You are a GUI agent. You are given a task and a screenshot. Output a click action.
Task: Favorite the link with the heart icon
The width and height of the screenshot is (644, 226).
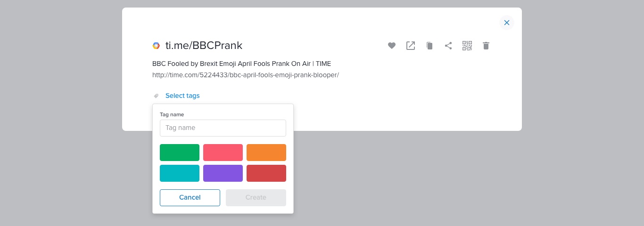point(392,46)
